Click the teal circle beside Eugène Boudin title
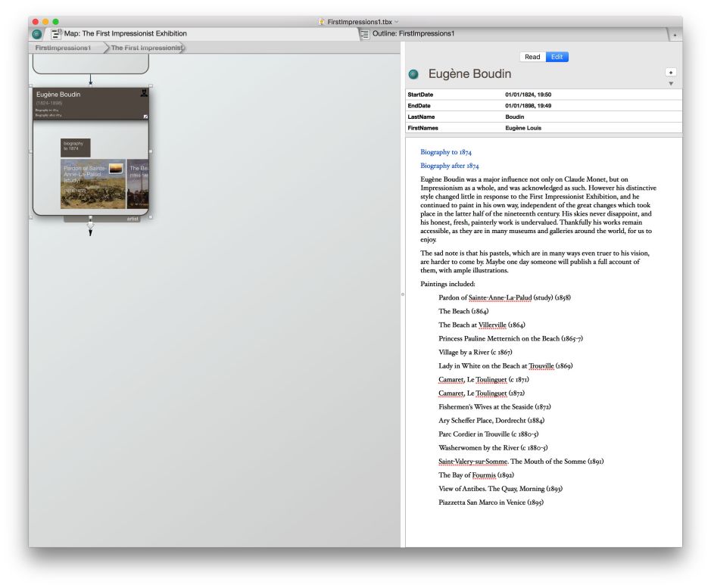Viewport: 711px width, 588px height. click(x=413, y=74)
